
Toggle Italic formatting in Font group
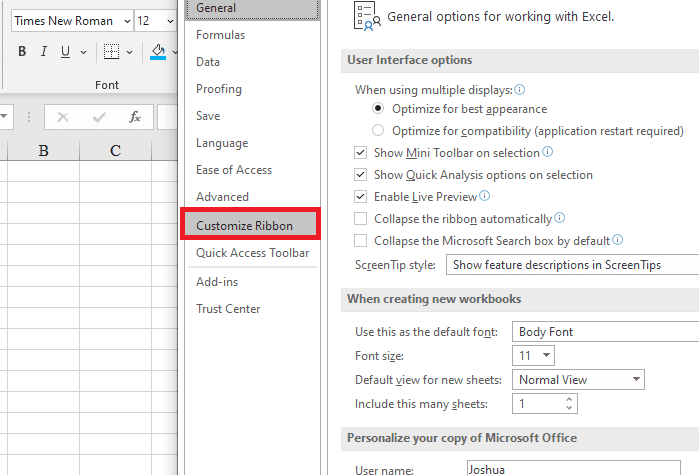pyautogui.click(x=44, y=52)
